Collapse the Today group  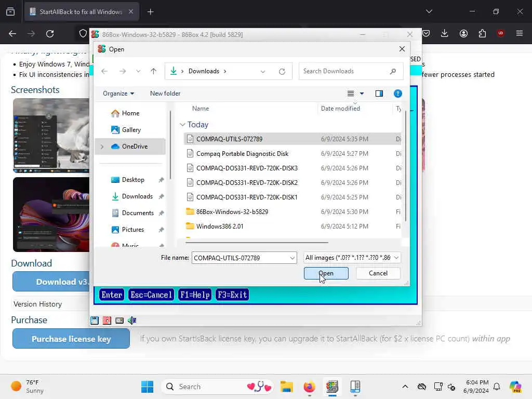pos(182,125)
